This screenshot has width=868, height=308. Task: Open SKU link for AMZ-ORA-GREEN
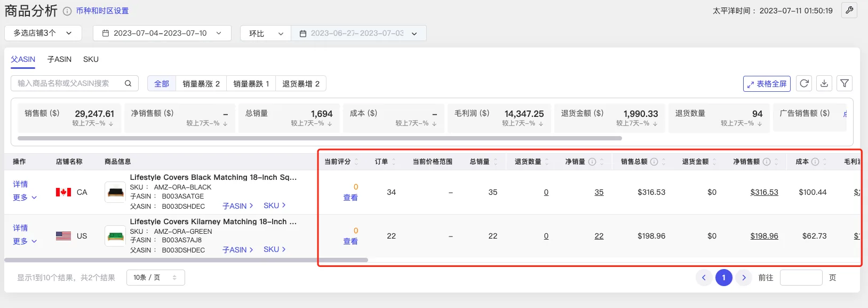coord(275,249)
